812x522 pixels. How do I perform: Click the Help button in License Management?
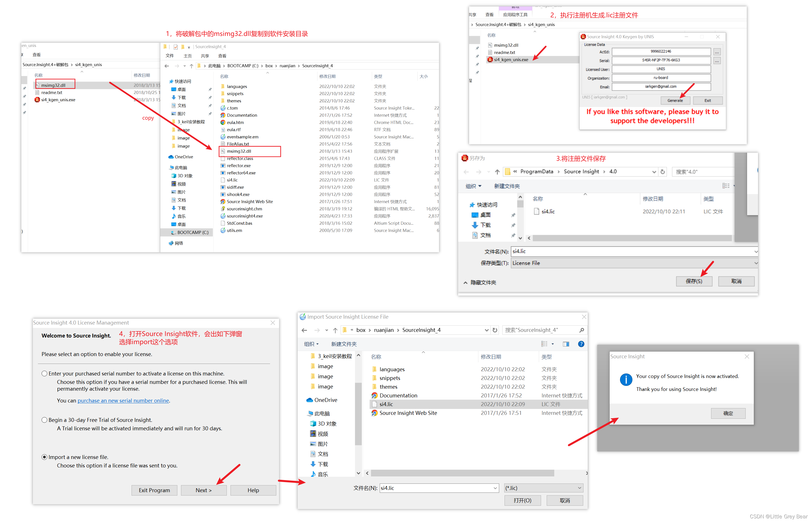[x=253, y=490]
